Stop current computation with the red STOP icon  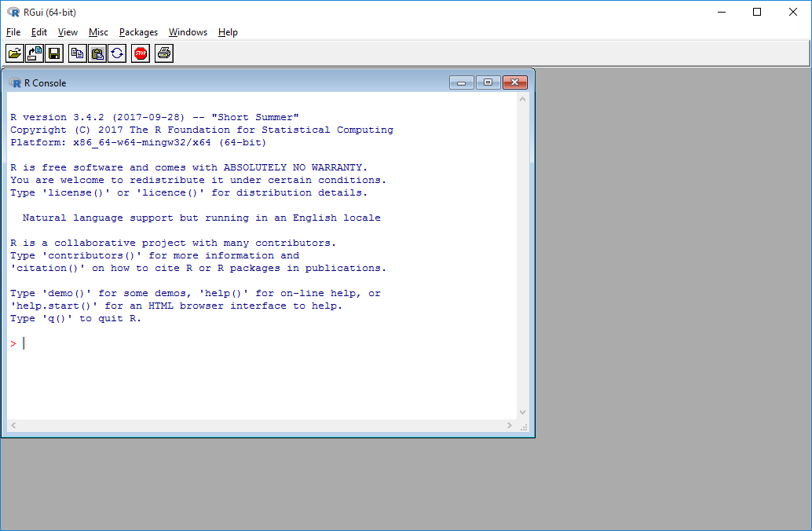tap(141, 53)
